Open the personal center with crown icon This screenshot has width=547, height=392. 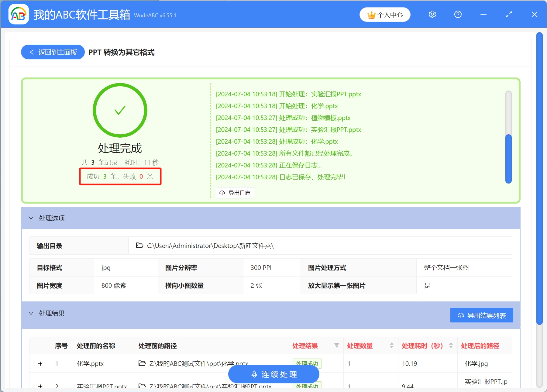385,14
